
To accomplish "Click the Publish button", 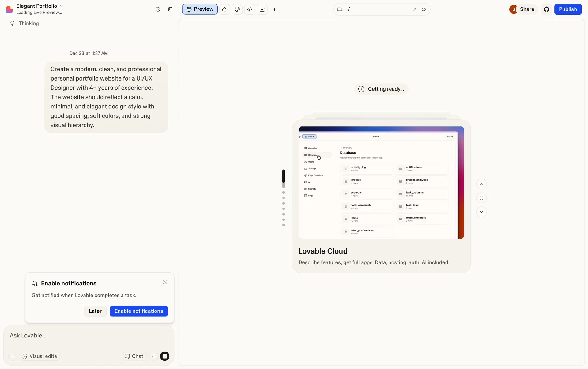I will tap(567, 9).
